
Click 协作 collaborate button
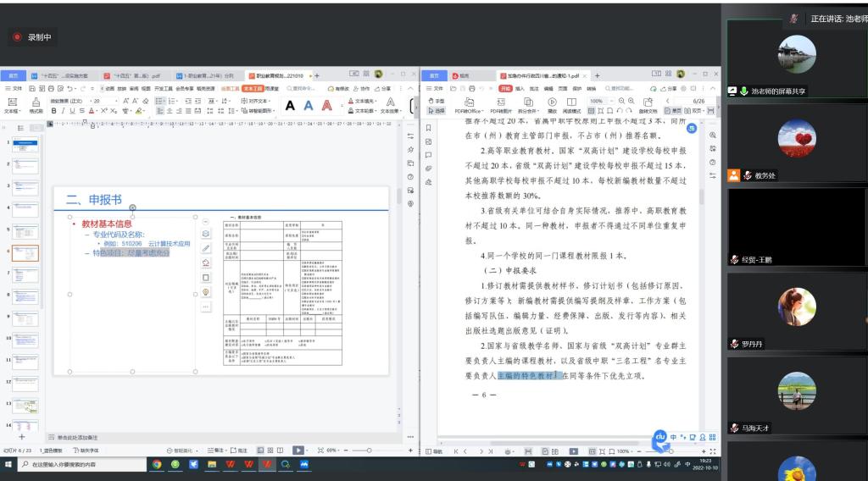[x=361, y=88]
